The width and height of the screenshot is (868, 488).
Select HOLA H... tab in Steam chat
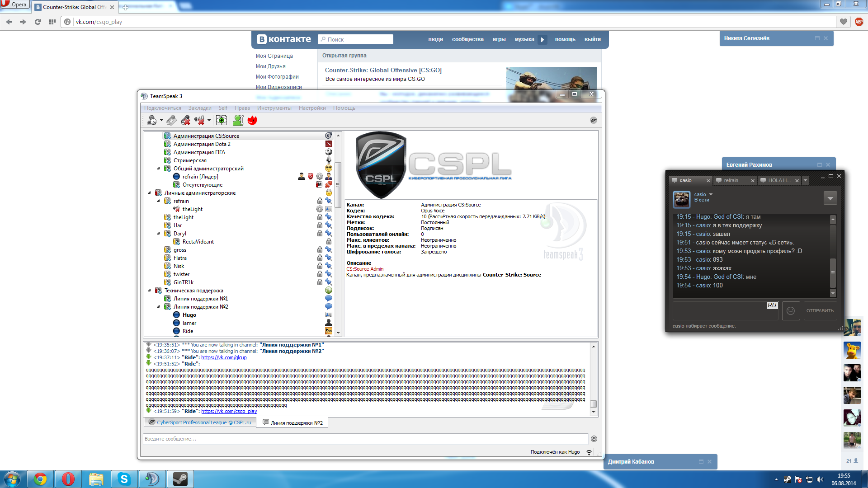pos(779,180)
